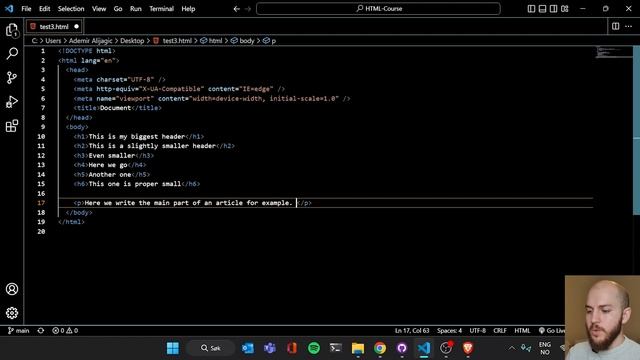
Task: Click the VS Code logo icon
Action: tap(9, 9)
